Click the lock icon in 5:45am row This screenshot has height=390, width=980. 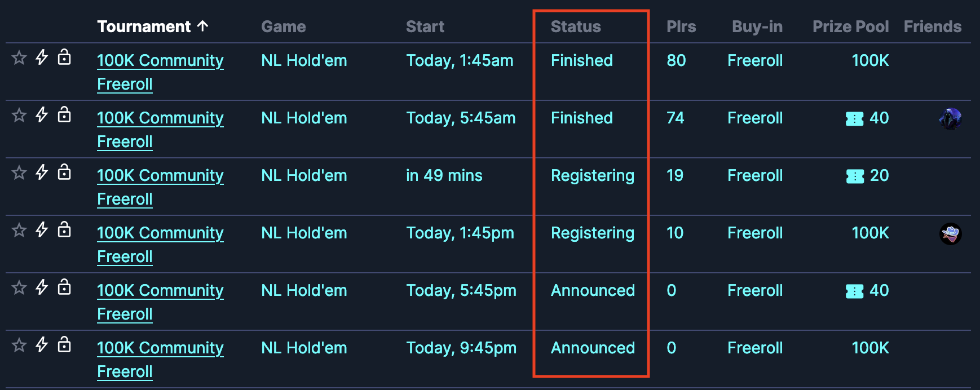tap(64, 114)
